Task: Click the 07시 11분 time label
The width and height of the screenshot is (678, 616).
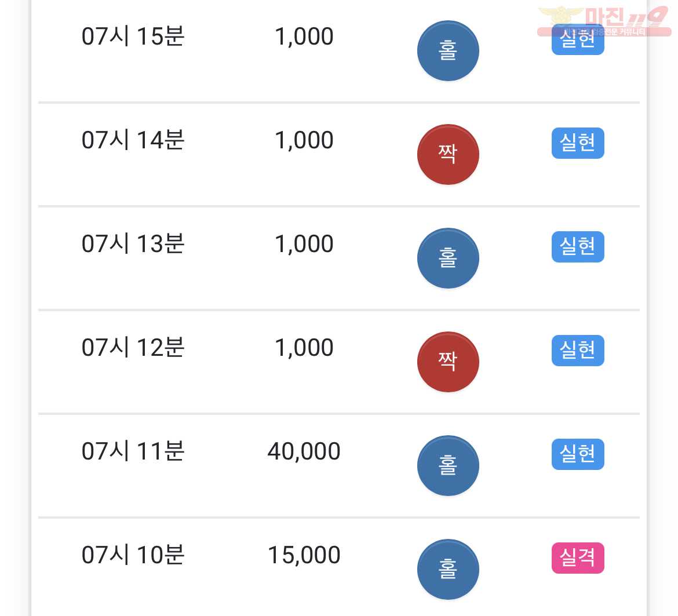Action: point(133,451)
